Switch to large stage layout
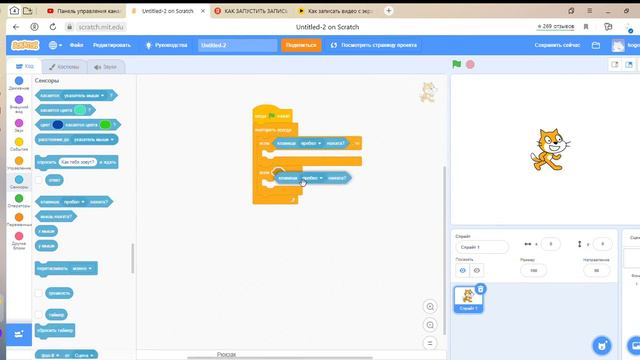Image resolution: width=640 pixels, height=360 pixels. coord(629,64)
